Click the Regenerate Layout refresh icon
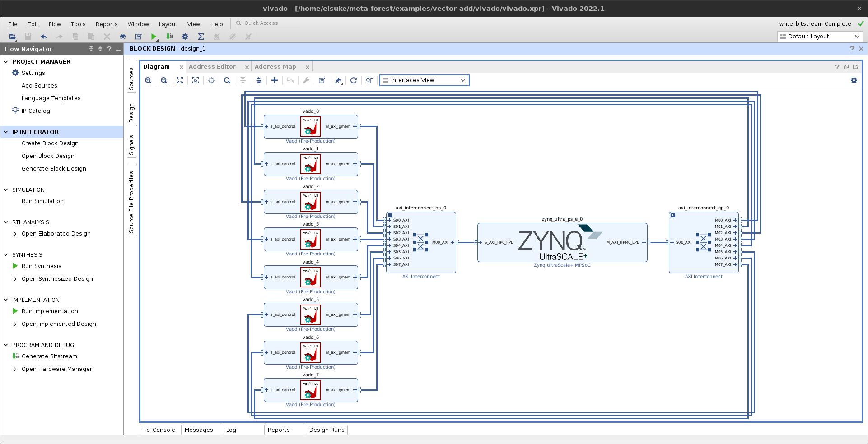The image size is (868, 444). [354, 80]
